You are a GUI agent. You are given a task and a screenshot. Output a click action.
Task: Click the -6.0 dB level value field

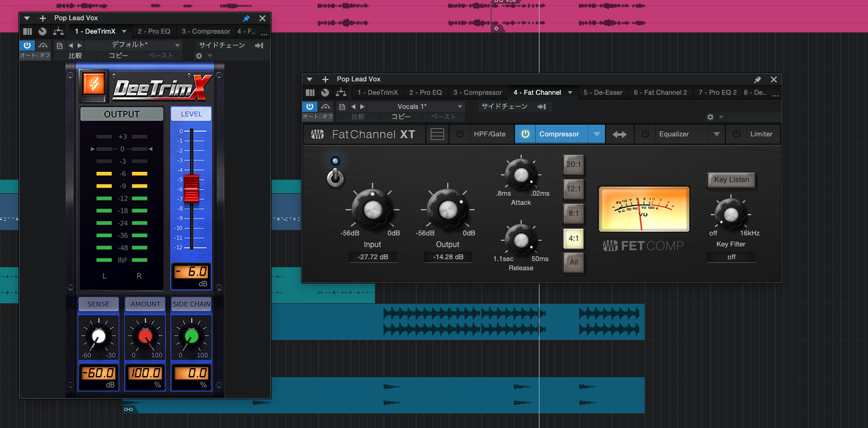coord(191,272)
